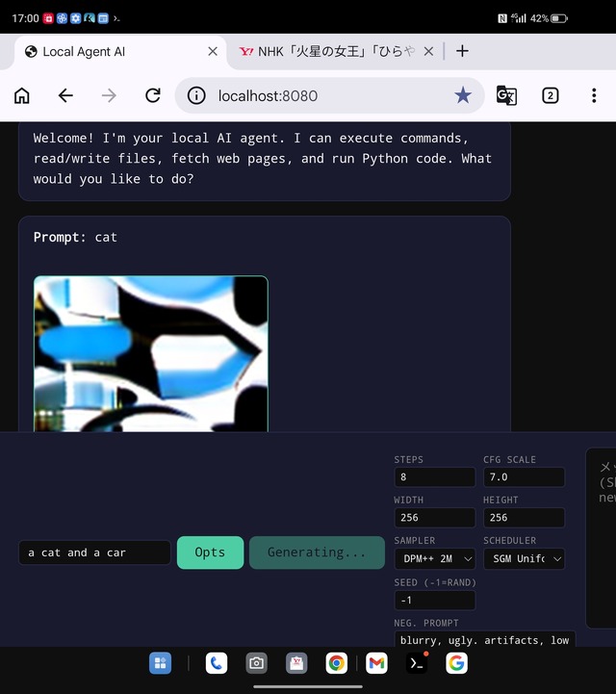
Task: Reload the localhost page
Action: click(152, 95)
